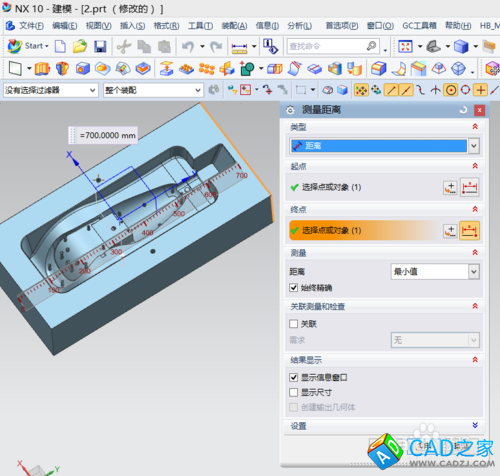This screenshot has width=500, height=476.
Task: Click the information object icon
Action: click(x=270, y=46)
